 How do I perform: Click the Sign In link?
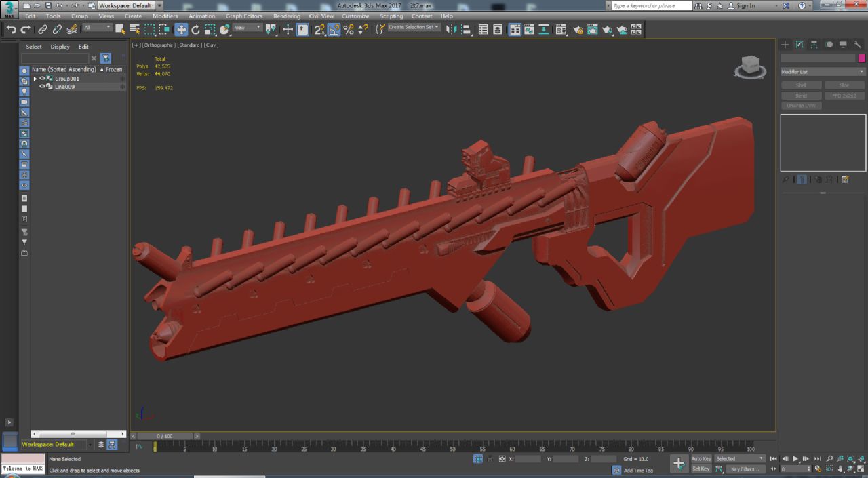[745, 5]
